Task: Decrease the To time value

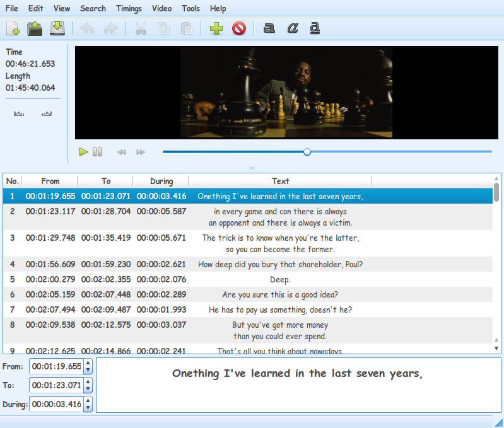Action: (88, 389)
